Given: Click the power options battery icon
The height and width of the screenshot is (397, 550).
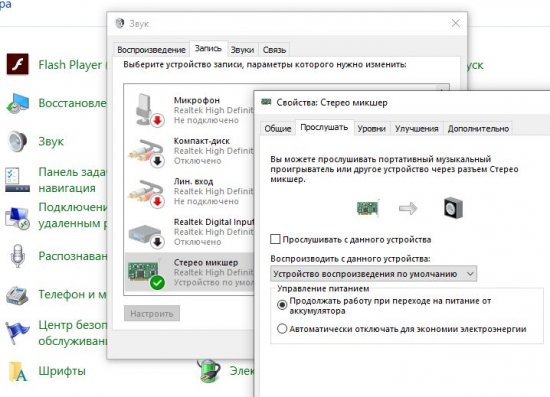Looking at the screenshot, I should pos(208,370).
